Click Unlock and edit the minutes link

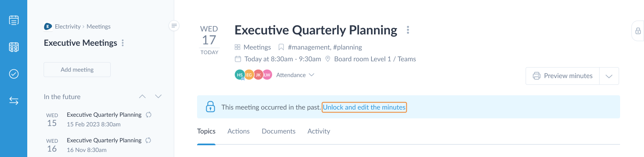[x=364, y=107]
